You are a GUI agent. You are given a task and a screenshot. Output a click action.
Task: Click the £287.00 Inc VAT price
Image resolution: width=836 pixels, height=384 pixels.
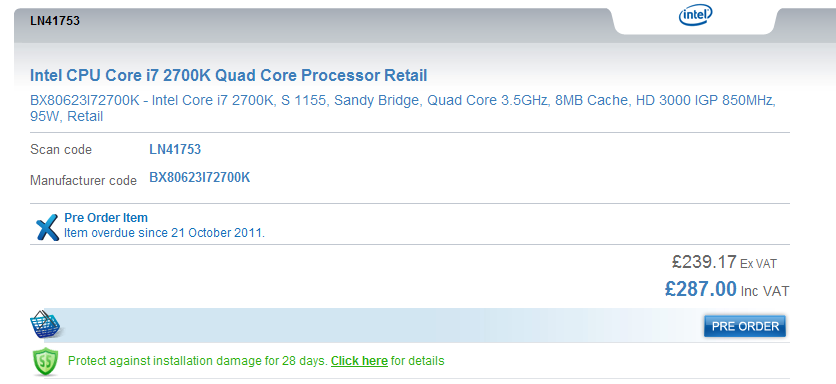[x=727, y=289]
